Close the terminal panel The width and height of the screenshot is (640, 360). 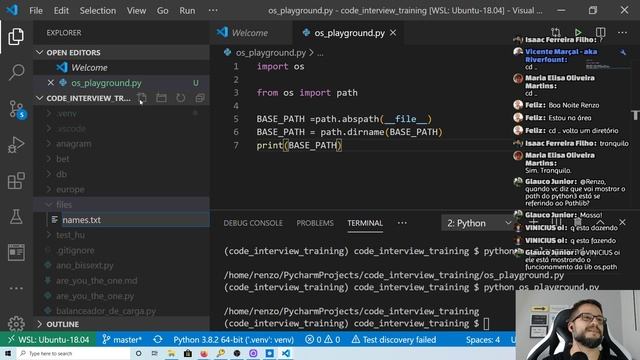point(622,222)
